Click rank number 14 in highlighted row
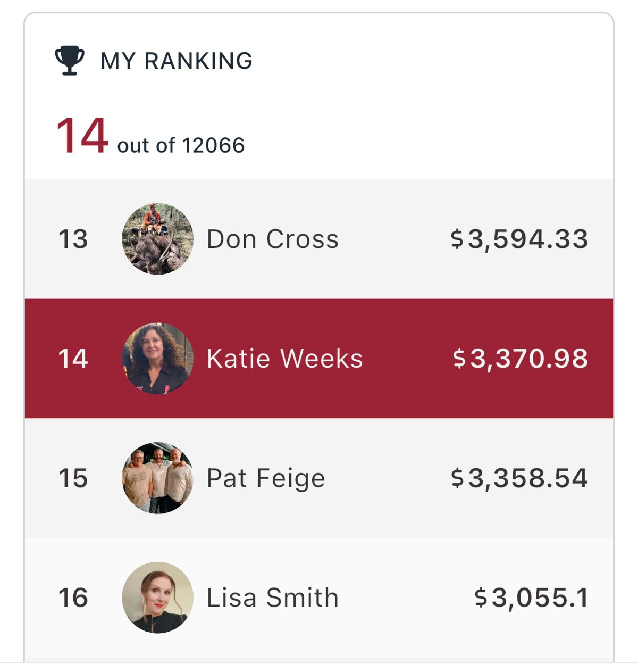 coord(73,359)
